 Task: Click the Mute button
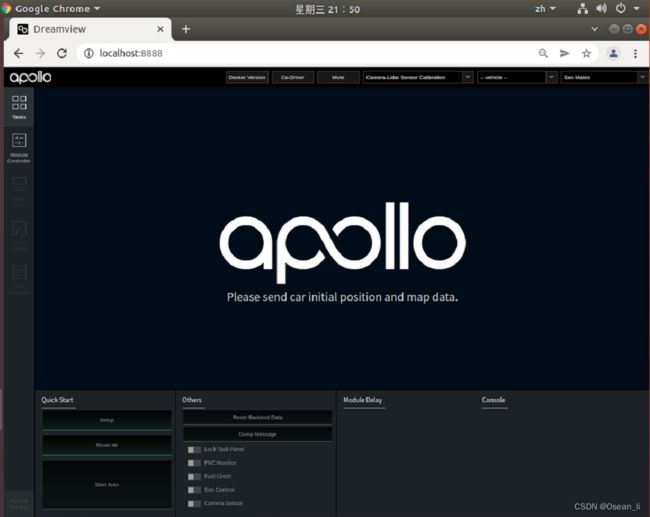[338, 78]
